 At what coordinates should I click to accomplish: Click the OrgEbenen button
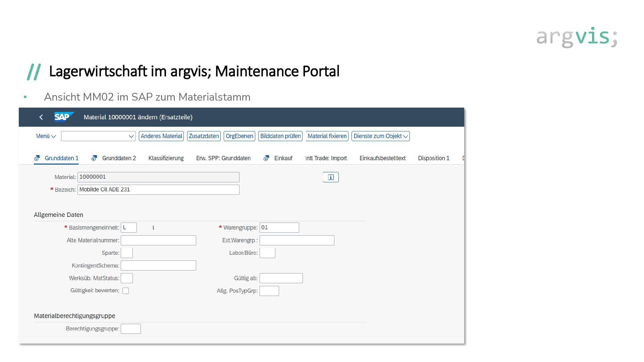click(x=239, y=136)
